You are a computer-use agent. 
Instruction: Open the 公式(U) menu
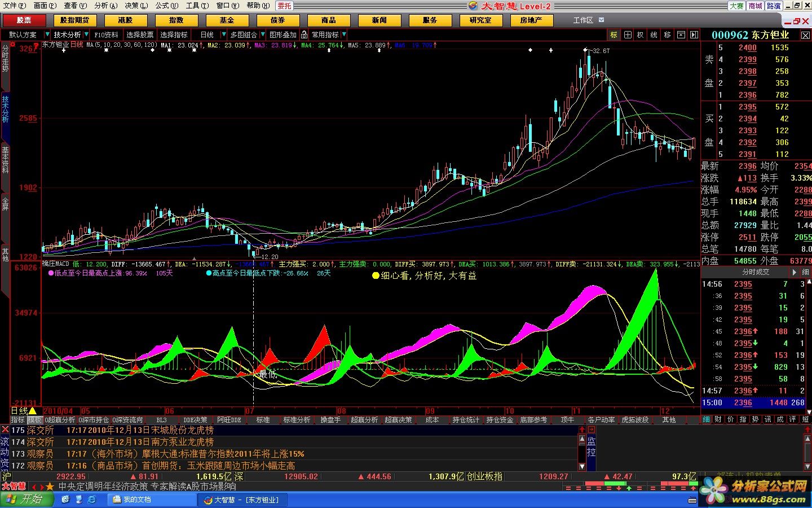(166, 6)
